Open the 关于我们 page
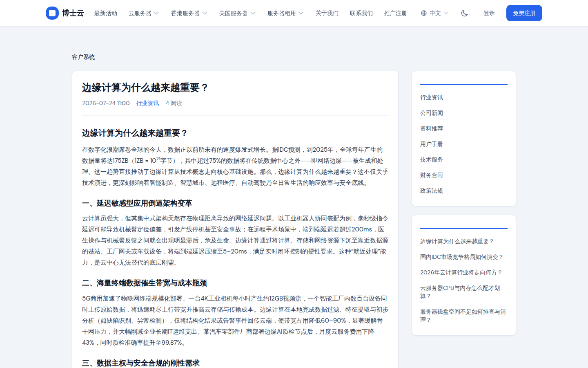Viewport: 588px width, 368px height. [327, 13]
